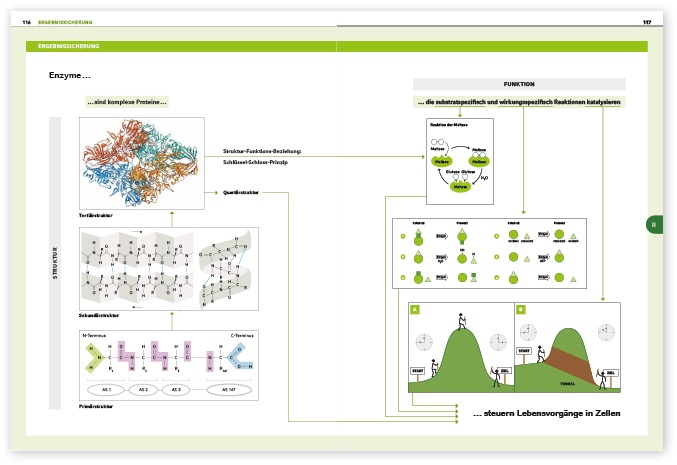This screenshot has height=465, width=677.
Task: Click the helix drawing in Sekundärstruktur figure
Action: 226,269
